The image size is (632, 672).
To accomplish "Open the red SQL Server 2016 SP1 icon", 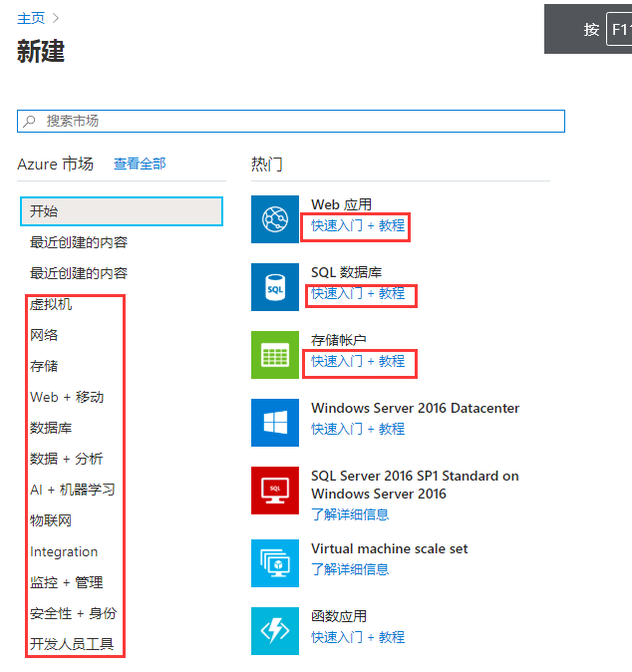I will click(x=275, y=491).
